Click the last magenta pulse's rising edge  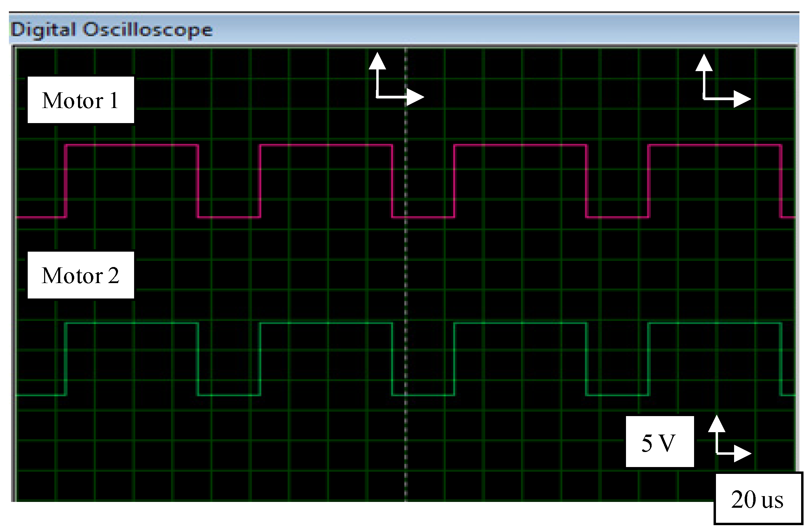click(649, 181)
